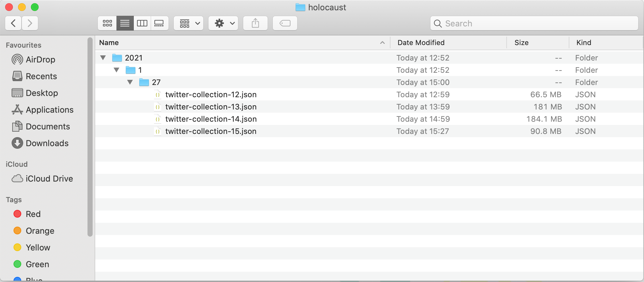
Task: Select the Red tag
Action: [27, 214]
